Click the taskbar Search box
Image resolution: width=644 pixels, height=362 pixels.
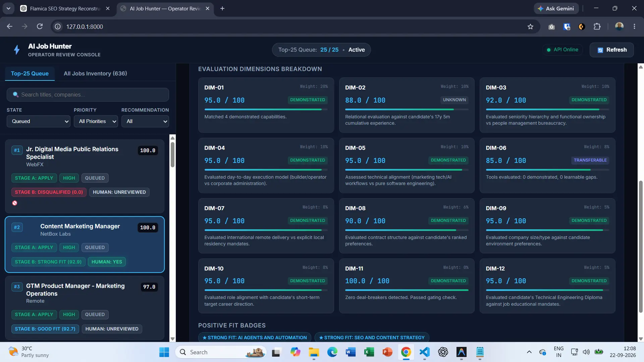221,352
